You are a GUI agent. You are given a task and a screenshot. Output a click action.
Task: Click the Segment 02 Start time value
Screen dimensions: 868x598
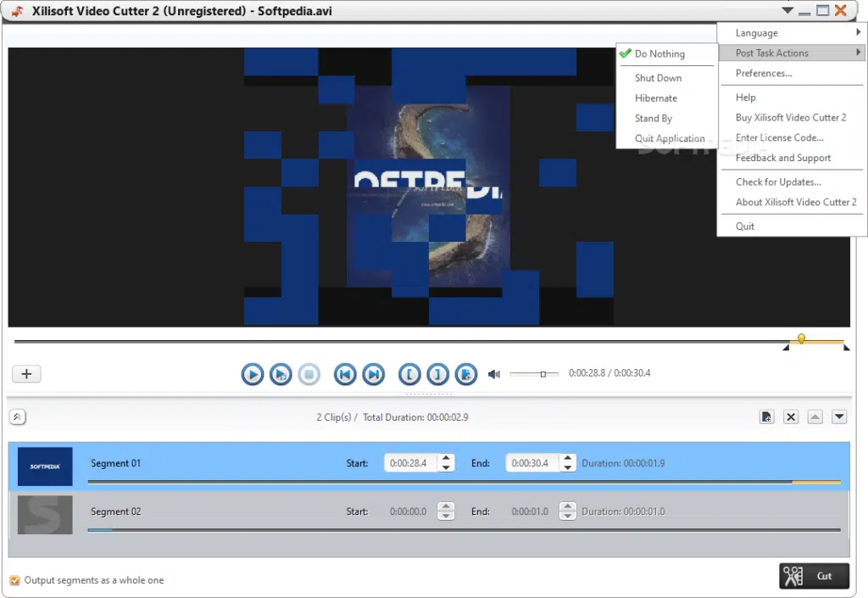(408, 511)
